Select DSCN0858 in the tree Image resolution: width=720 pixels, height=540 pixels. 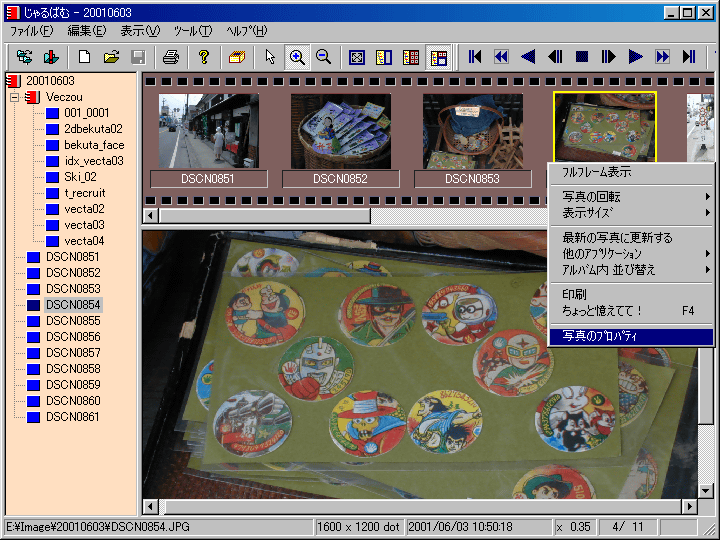[x=73, y=369]
